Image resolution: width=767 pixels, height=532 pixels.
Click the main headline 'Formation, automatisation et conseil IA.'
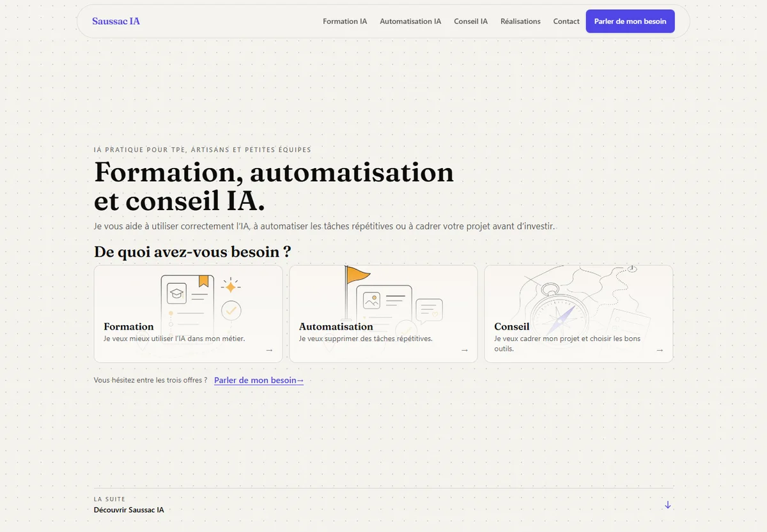274,186
